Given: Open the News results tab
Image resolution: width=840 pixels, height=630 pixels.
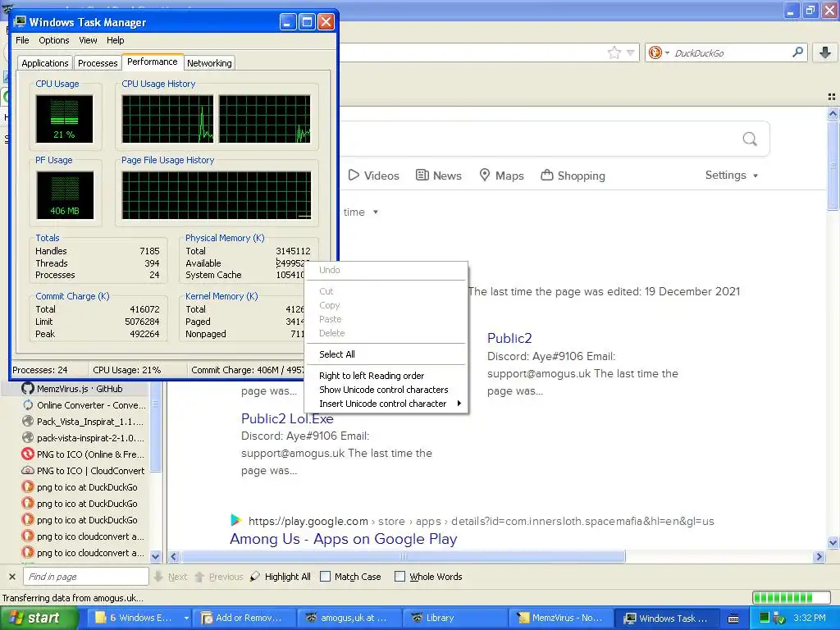Looking at the screenshot, I should [439, 176].
